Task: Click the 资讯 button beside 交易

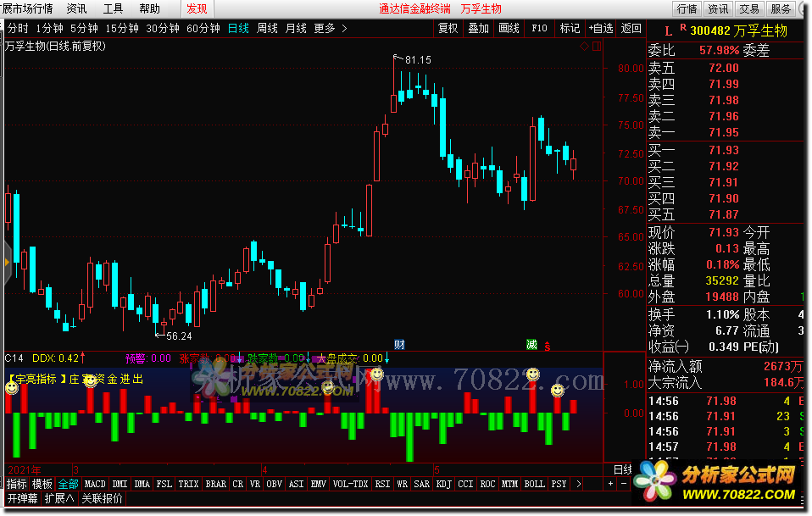Action: tap(718, 8)
